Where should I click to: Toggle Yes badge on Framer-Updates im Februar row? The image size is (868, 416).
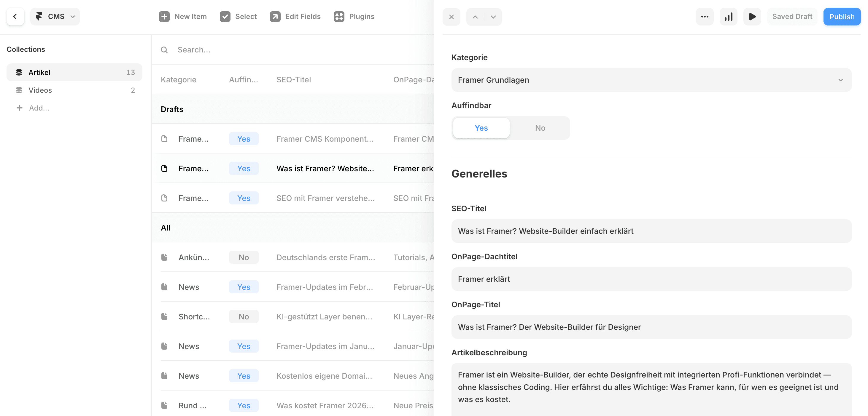(x=243, y=287)
